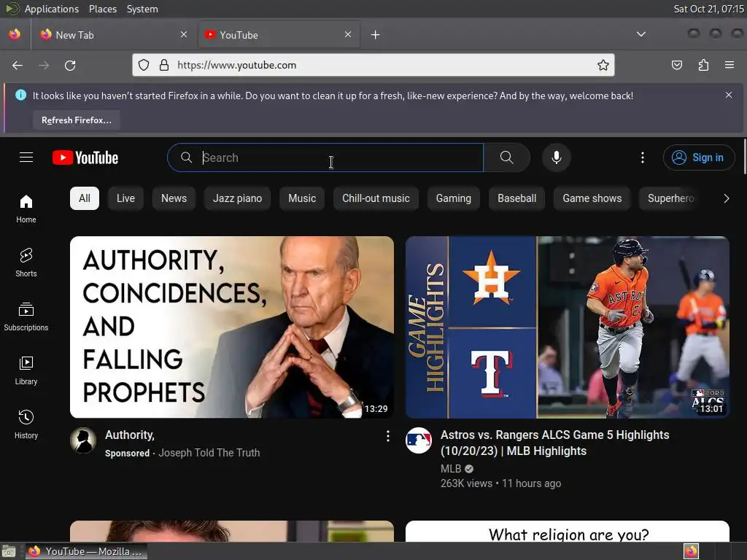The image size is (747, 560).
Task: Open Library in sidebar
Action: tap(26, 370)
